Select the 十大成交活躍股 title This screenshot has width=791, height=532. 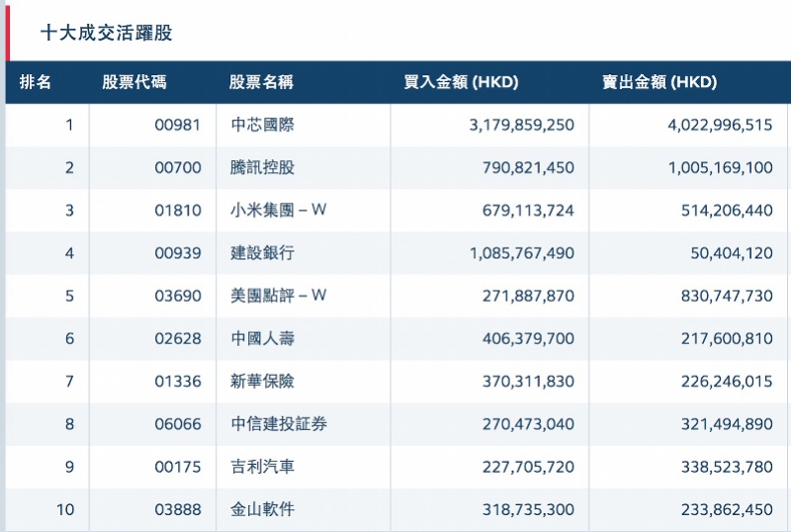pos(107,33)
